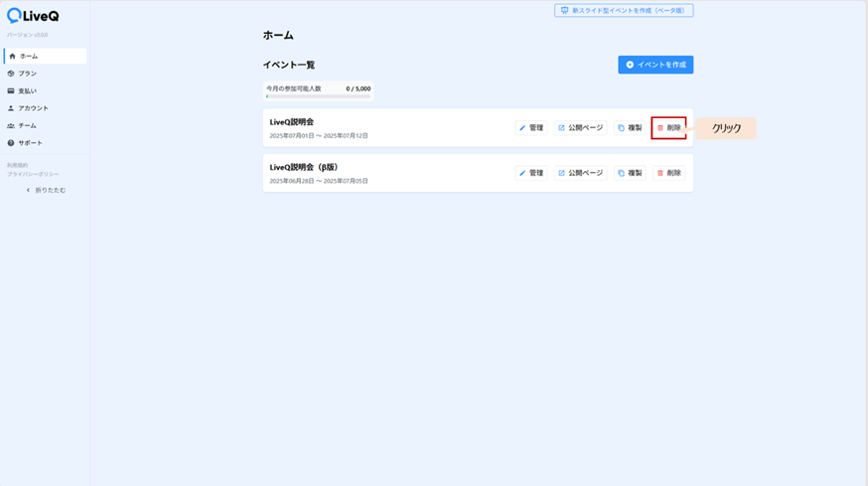Open プライバシーポリシー link

click(x=33, y=174)
